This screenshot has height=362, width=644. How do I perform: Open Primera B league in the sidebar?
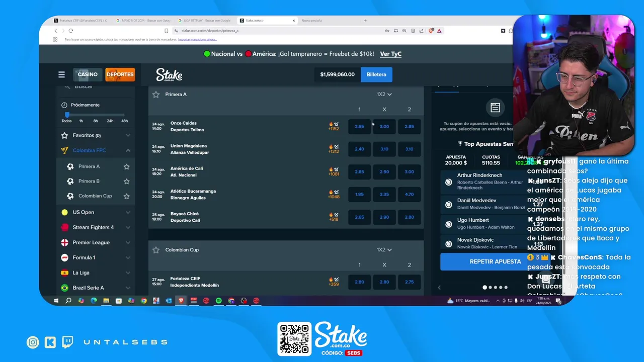(89, 181)
